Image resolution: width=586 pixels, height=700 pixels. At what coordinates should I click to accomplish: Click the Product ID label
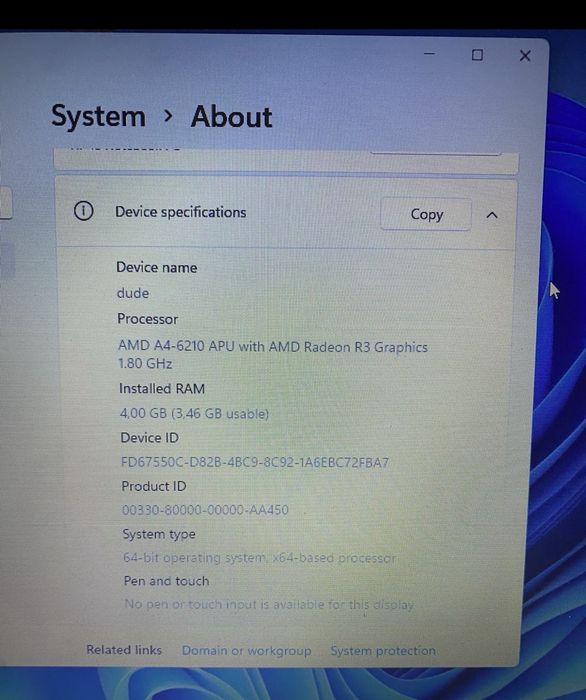pyautogui.click(x=154, y=486)
